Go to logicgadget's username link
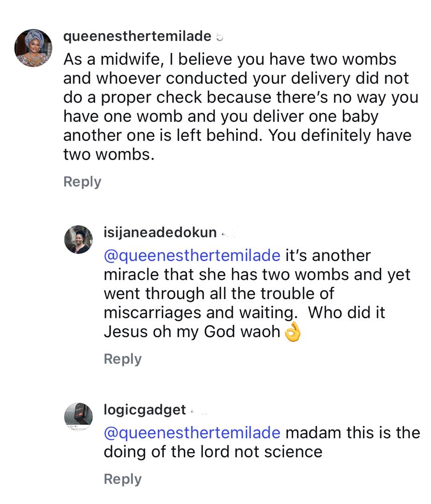Screen dimensions: 431x504 pos(145,410)
